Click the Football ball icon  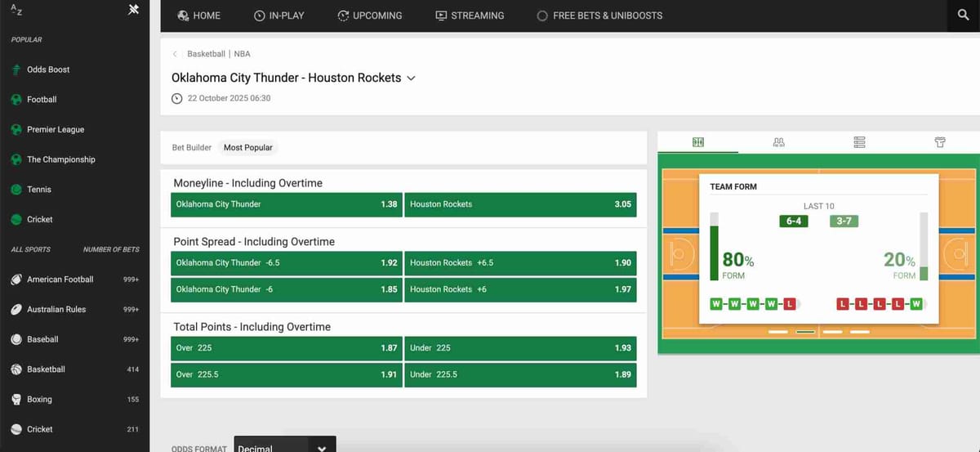point(16,100)
